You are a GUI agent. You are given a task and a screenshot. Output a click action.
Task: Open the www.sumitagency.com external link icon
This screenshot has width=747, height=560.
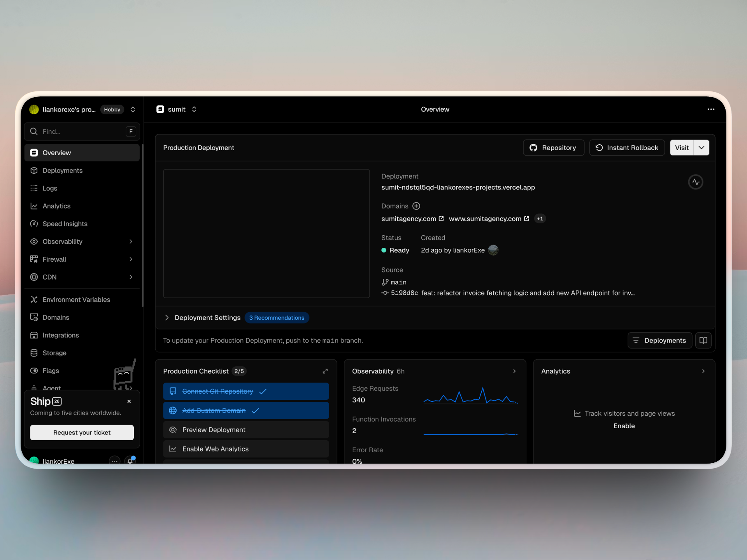click(x=526, y=219)
